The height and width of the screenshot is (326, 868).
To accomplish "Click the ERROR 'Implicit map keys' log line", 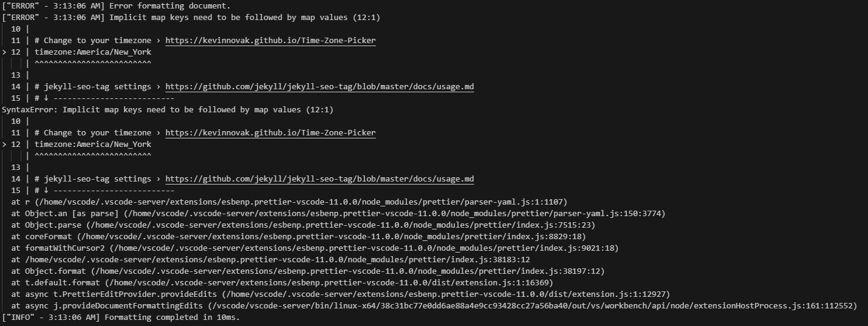I will (191, 18).
